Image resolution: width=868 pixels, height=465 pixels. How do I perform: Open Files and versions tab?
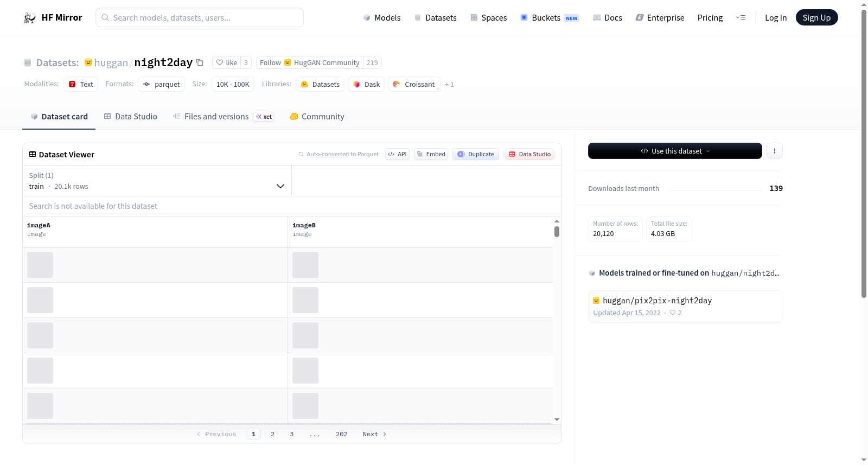point(224,117)
